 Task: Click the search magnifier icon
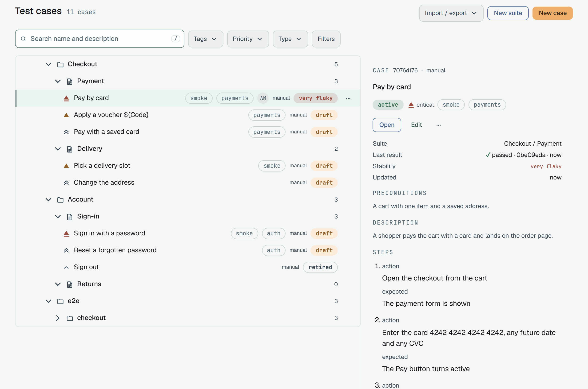[x=23, y=39]
